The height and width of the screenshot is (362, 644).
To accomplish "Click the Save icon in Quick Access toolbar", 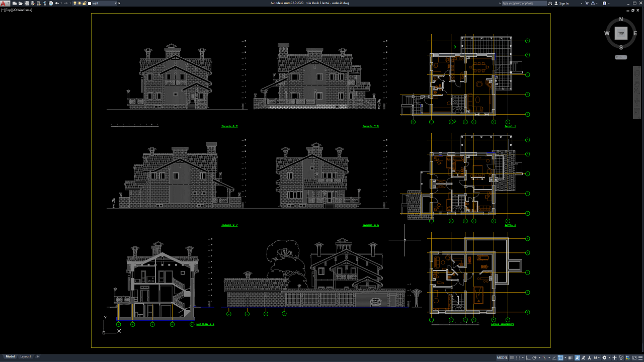I will coord(27,3).
